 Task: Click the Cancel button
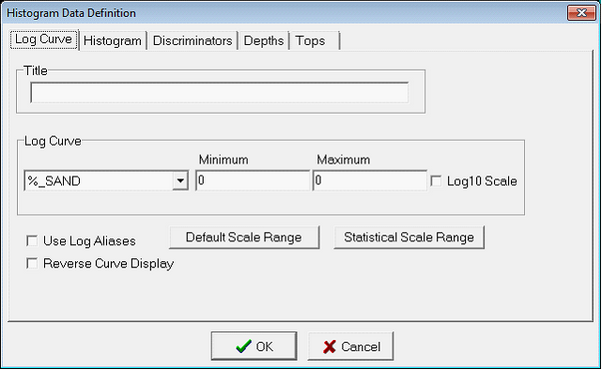351,346
